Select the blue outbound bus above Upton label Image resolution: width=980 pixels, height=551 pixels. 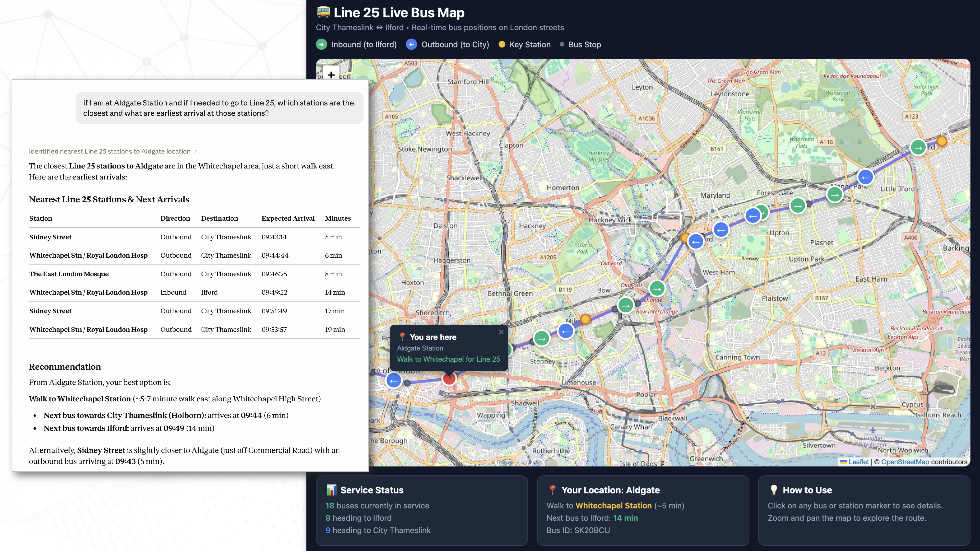pyautogui.click(x=721, y=230)
